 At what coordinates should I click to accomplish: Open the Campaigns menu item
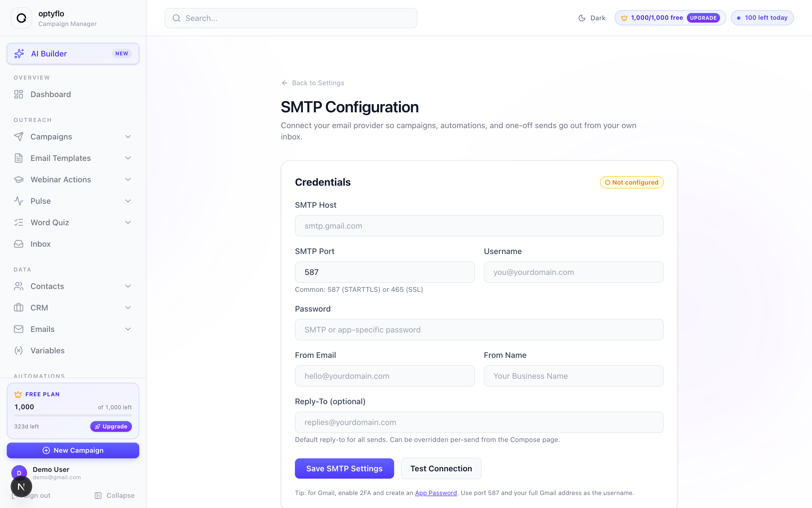[73, 137]
